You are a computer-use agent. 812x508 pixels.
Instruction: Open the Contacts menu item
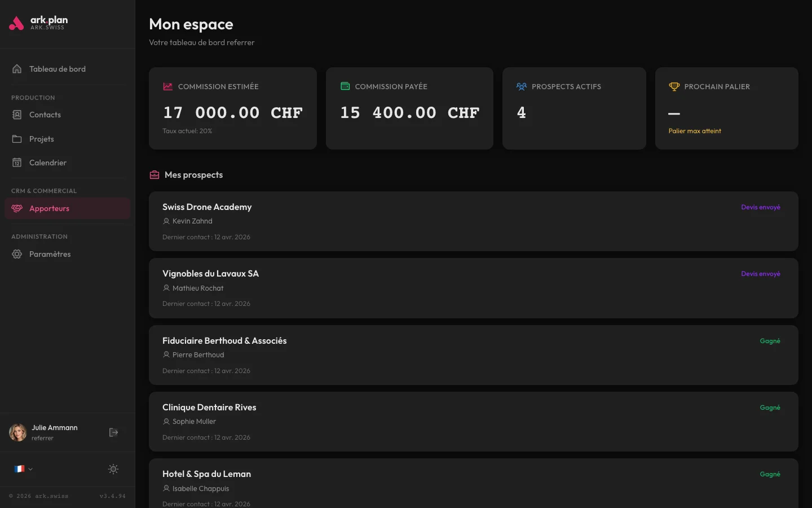click(x=45, y=115)
